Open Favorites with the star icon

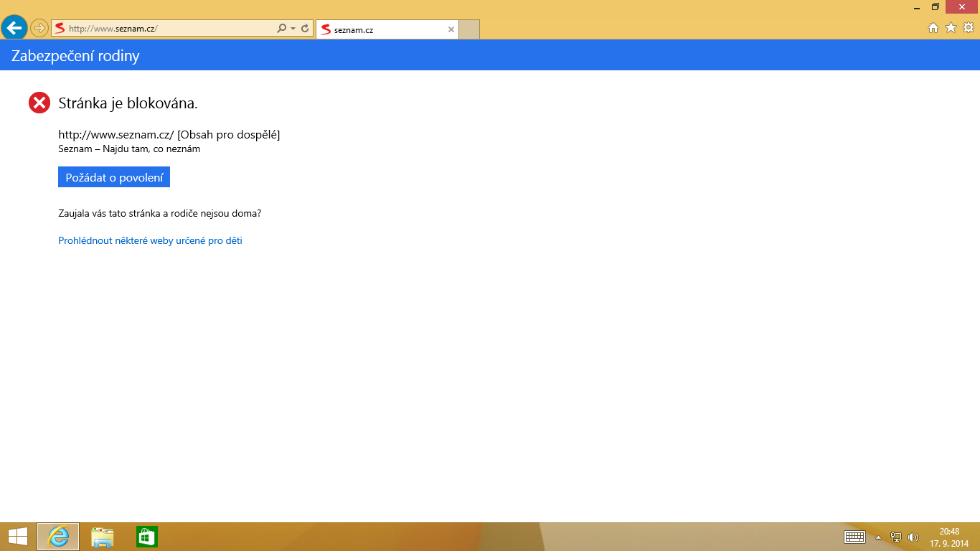coord(951,28)
